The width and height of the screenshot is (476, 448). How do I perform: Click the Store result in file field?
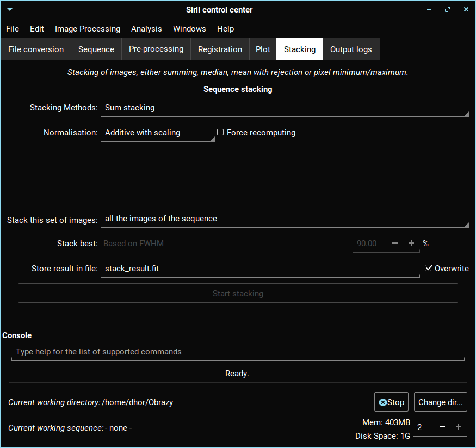[x=260, y=269]
